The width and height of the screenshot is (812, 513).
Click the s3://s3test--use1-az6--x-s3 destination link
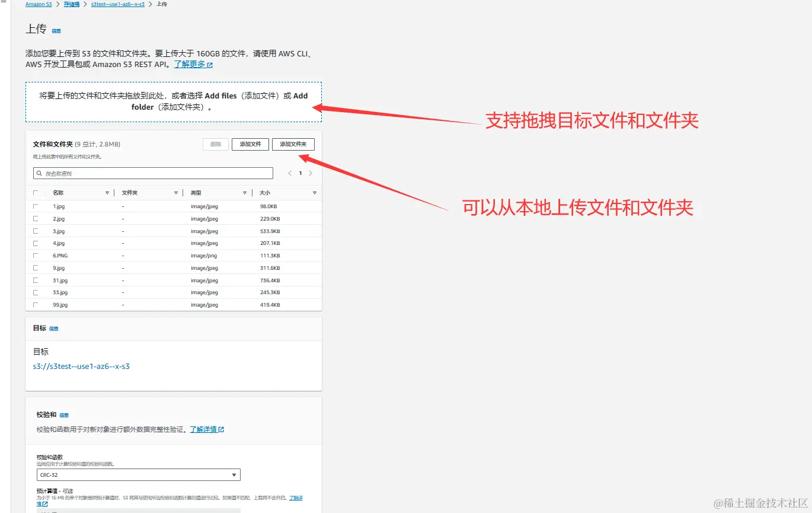click(x=81, y=367)
